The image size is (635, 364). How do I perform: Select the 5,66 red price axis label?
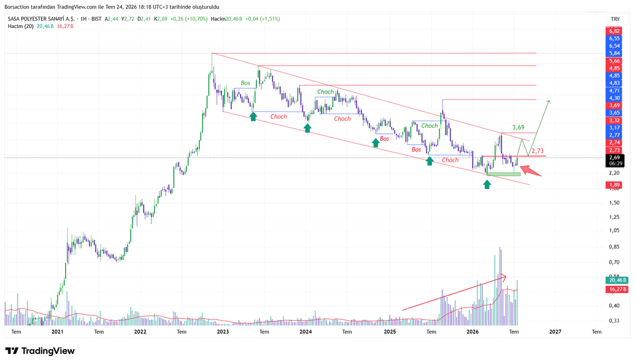[614, 61]
